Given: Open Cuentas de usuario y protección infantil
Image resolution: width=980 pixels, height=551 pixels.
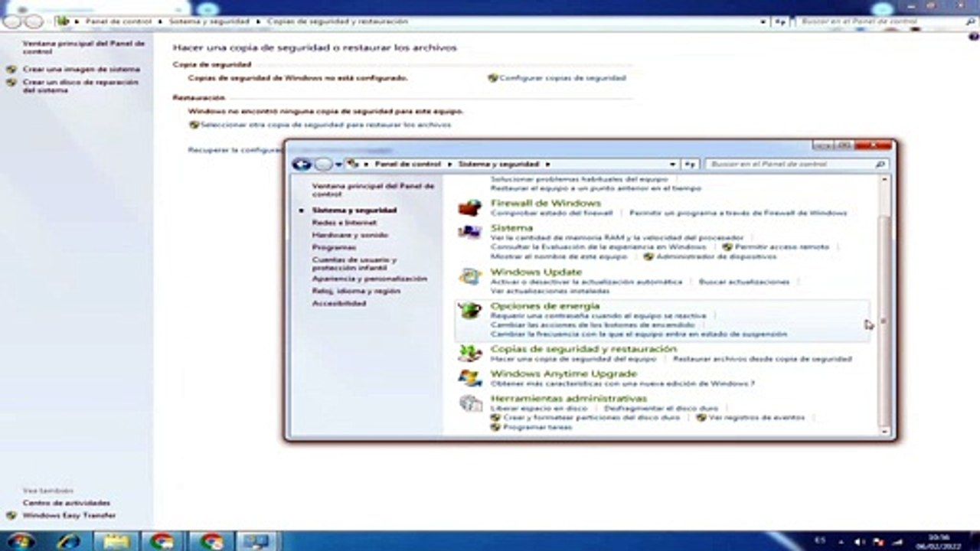Looking at the screenshot, I should 354,264.
